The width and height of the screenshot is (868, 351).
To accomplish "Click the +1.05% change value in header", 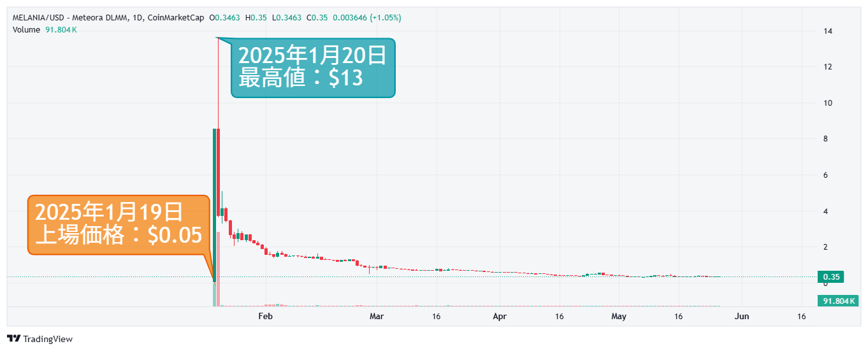I will pos(386,18).
